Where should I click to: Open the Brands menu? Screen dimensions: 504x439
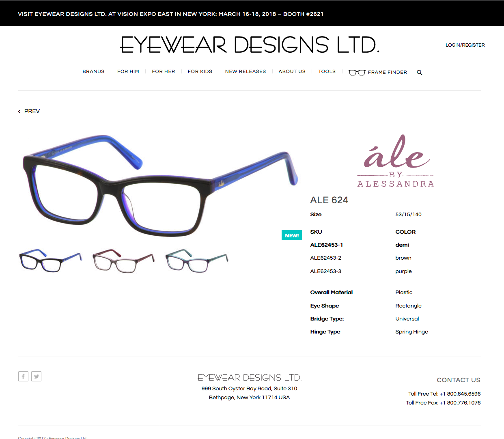coord(93,71)
